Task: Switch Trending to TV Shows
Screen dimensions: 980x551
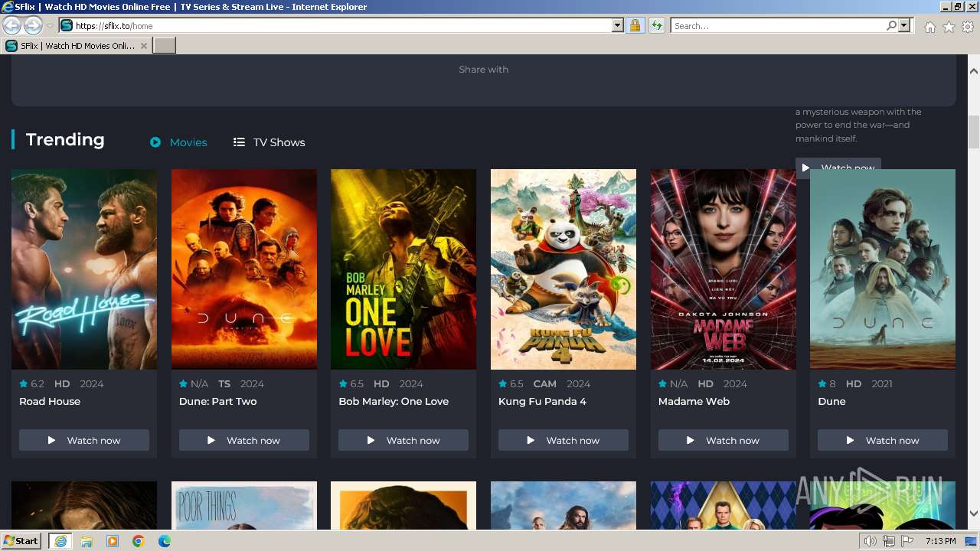Action: point(269,142)
